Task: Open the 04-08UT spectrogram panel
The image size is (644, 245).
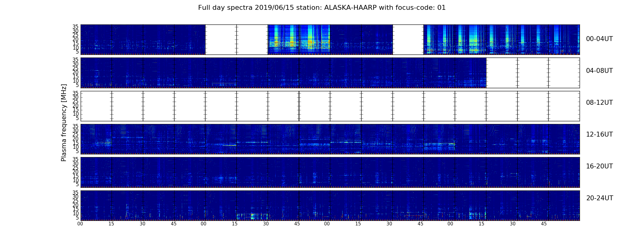Action: (x=330, y=73)
